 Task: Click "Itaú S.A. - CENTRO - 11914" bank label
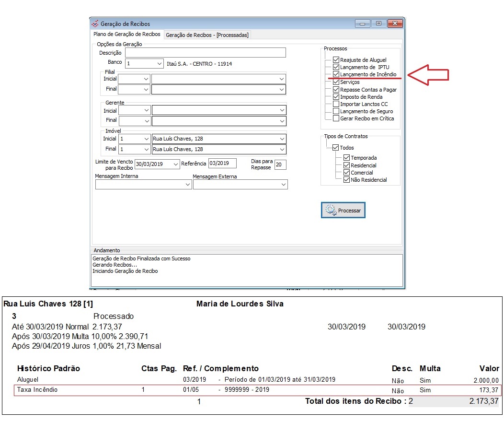click(x=199, y=64)
